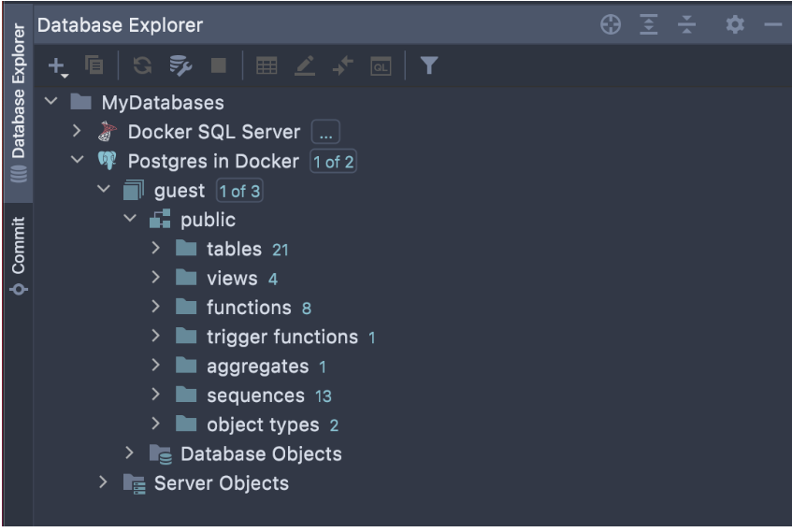Expand the object types folder
The width and height of the screenshot is (792, 532).
pyautogui.click(x=155, y=424)
